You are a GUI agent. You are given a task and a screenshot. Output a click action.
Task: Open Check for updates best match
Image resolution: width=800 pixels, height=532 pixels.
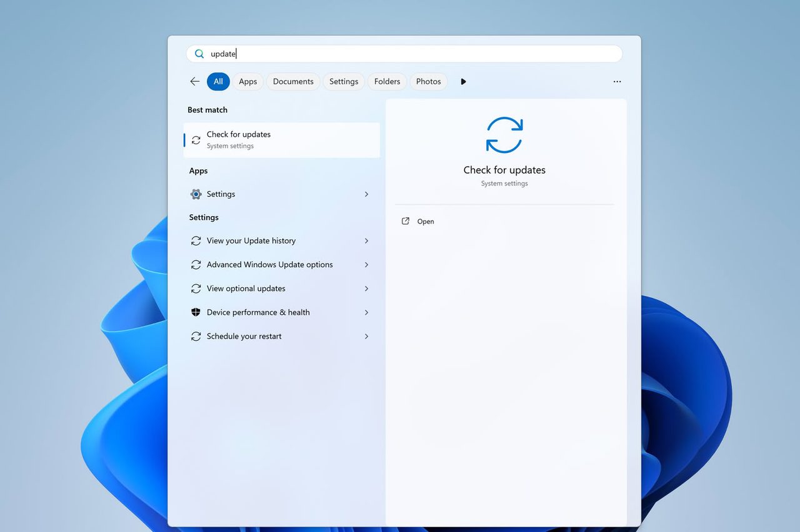(282, 140)
